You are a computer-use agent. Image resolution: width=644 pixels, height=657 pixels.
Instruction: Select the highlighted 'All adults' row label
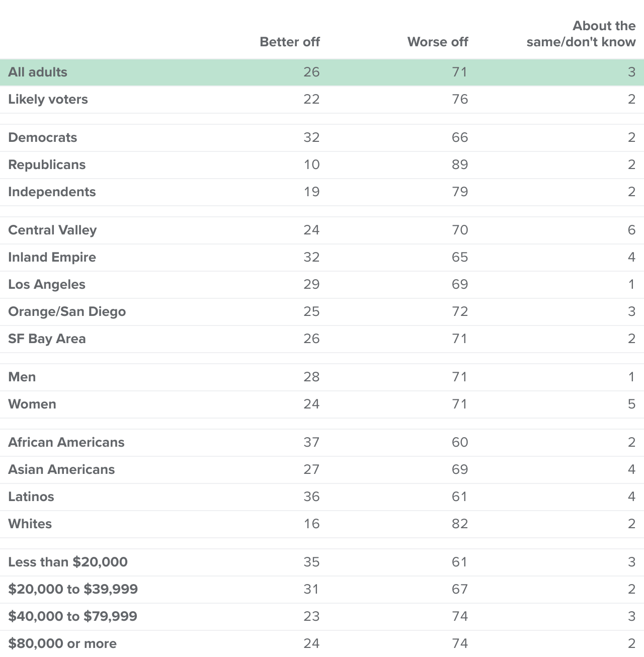38,72
